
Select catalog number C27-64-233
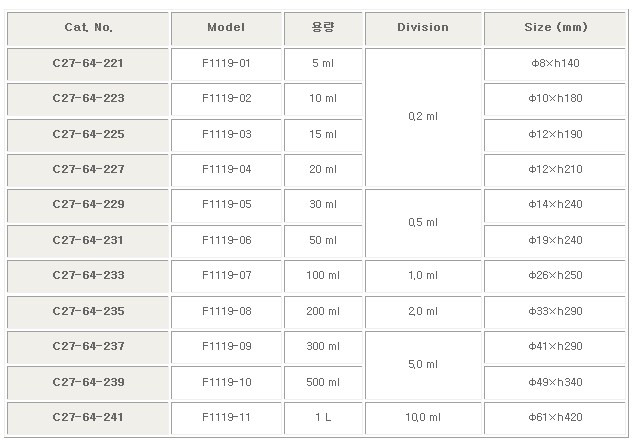[x=88, y=275]
